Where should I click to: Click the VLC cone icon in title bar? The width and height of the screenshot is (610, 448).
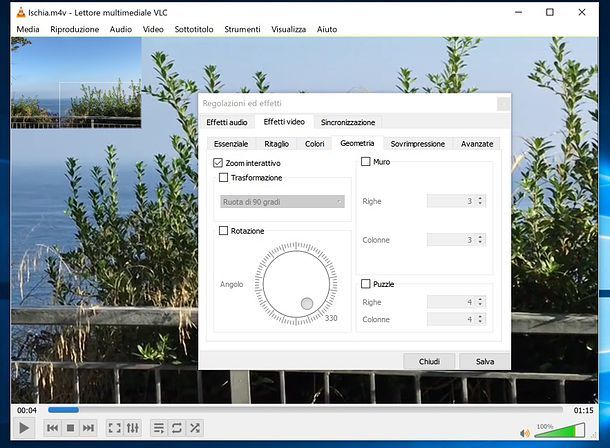pyautogui.click(x=21, y=12)
